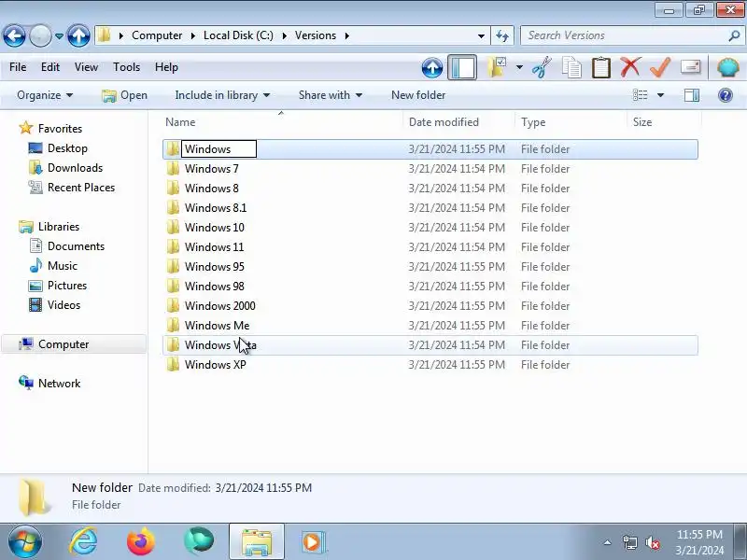Click the Open button in the command bar

[x=125, y=95]
